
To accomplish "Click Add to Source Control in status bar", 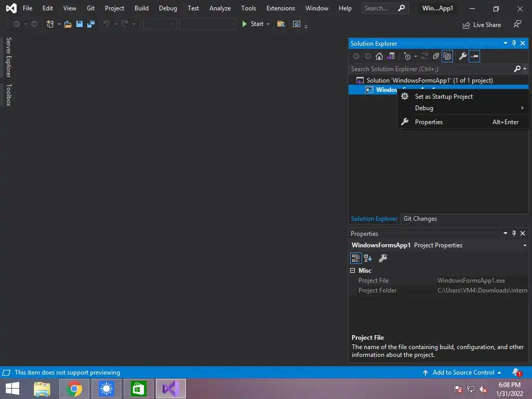I will tap(463, 373).
